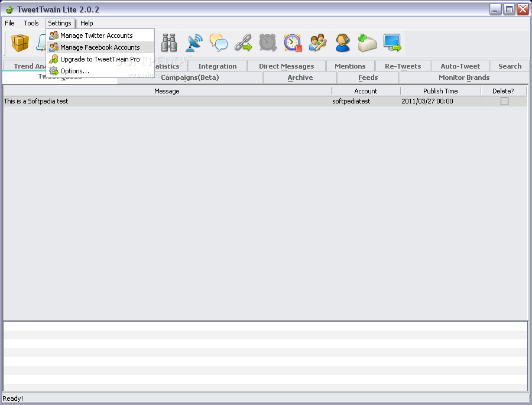Image resolution: width=532 pixels, height=405 pixels.
Task: Select Options... from the Settings menu
Action: click(100, 71)
